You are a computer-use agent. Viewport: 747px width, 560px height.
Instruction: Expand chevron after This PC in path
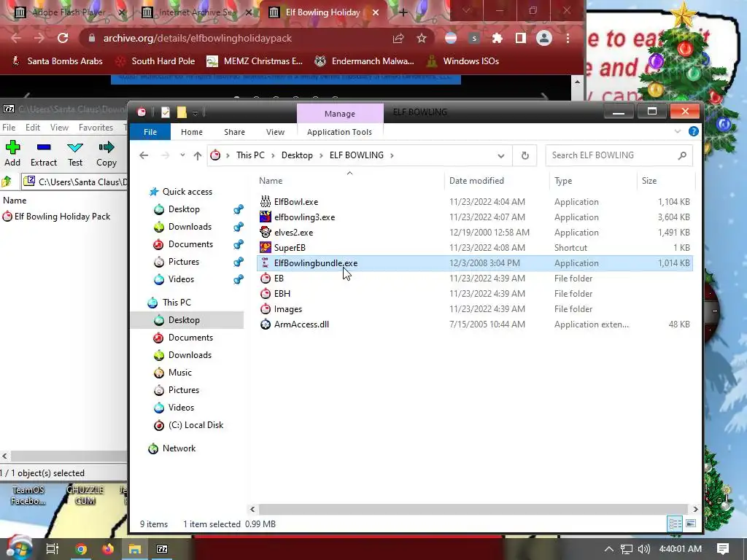(x=273, y=155)
